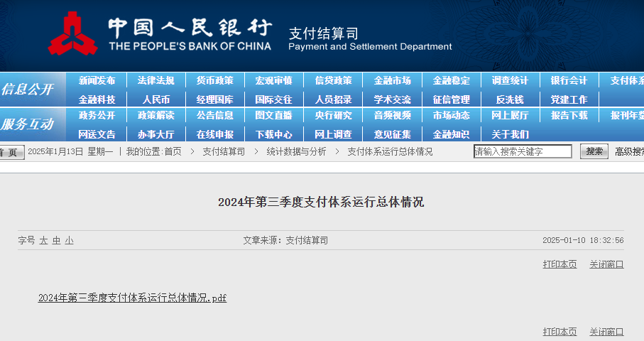Go to 金融市场 section
This screenshot has height=341, width=644.
click(392, 80)
